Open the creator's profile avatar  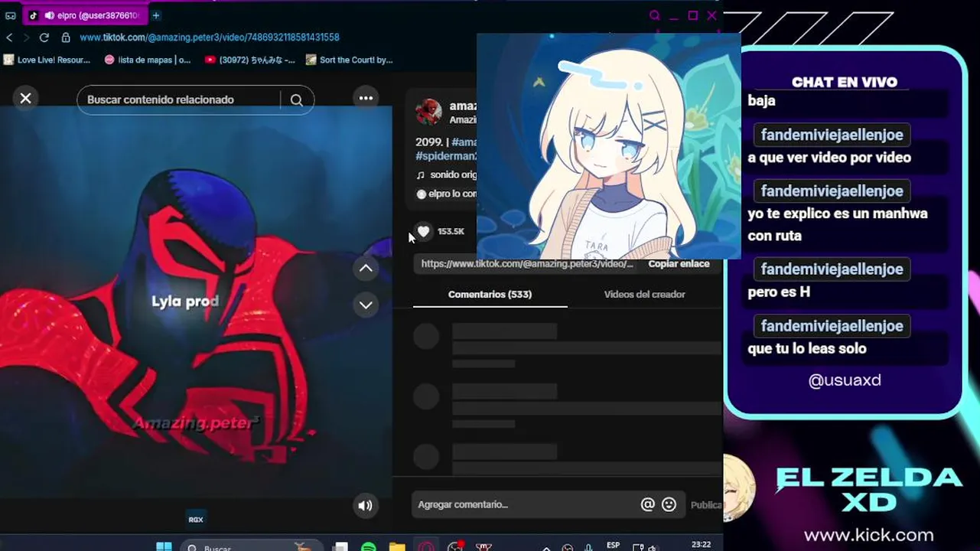click(428, 112)
